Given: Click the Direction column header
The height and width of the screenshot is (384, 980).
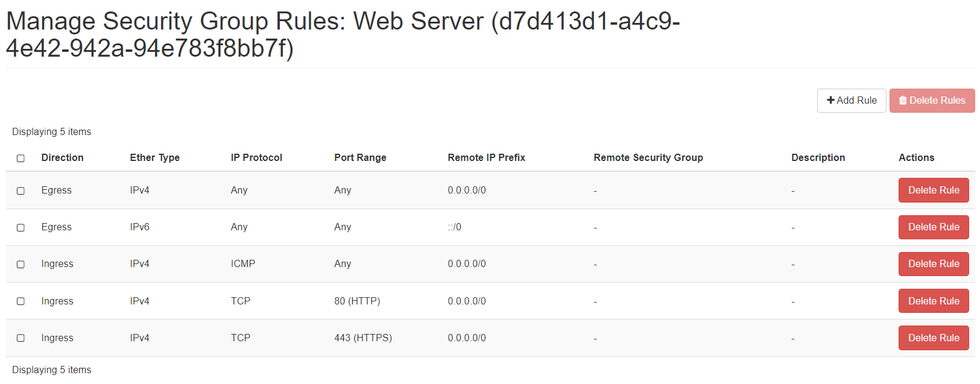Looking at the screenshot, I should pyautogui.click(x=62, y=157).
